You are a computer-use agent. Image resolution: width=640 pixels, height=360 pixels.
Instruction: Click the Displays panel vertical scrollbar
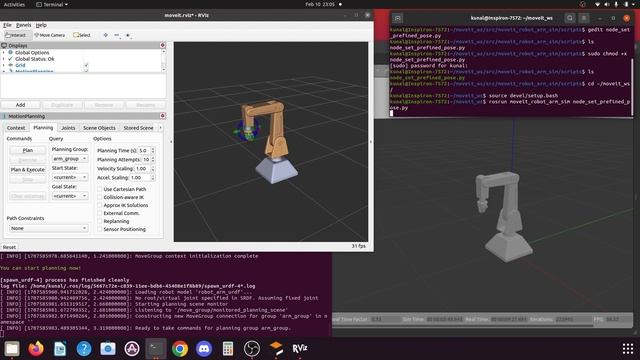[x=164, y=60]
